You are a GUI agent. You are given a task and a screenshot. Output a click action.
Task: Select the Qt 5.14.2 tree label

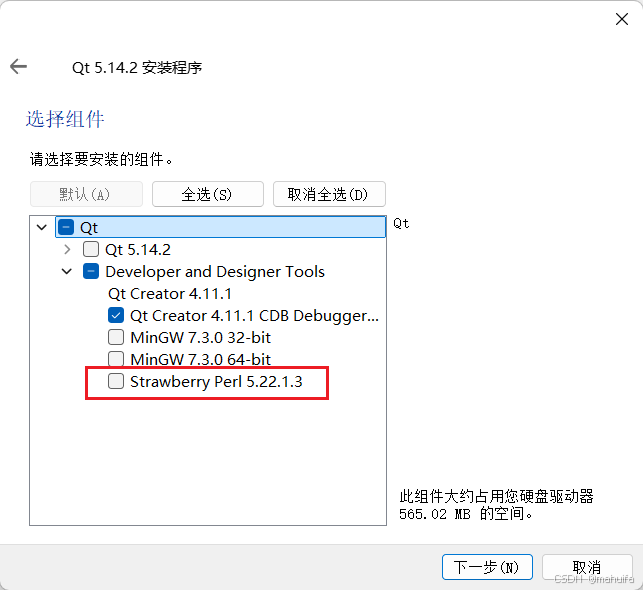click(x=138, y=249)
